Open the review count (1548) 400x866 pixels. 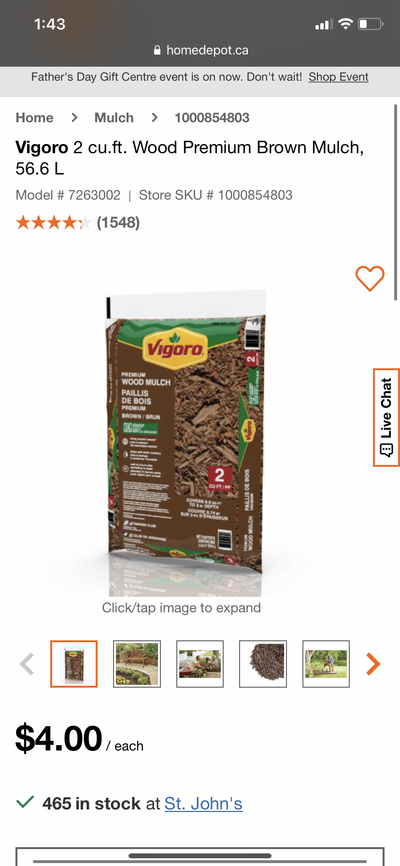coord(118,223)
